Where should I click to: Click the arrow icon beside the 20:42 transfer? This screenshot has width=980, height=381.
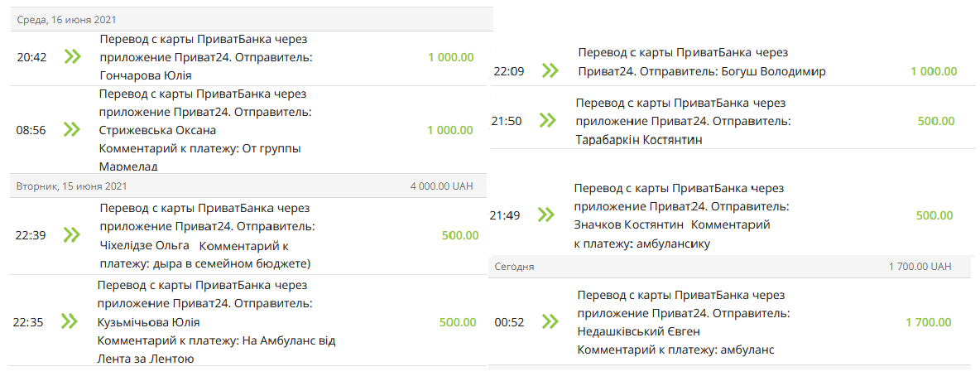(x=73, y=57)
